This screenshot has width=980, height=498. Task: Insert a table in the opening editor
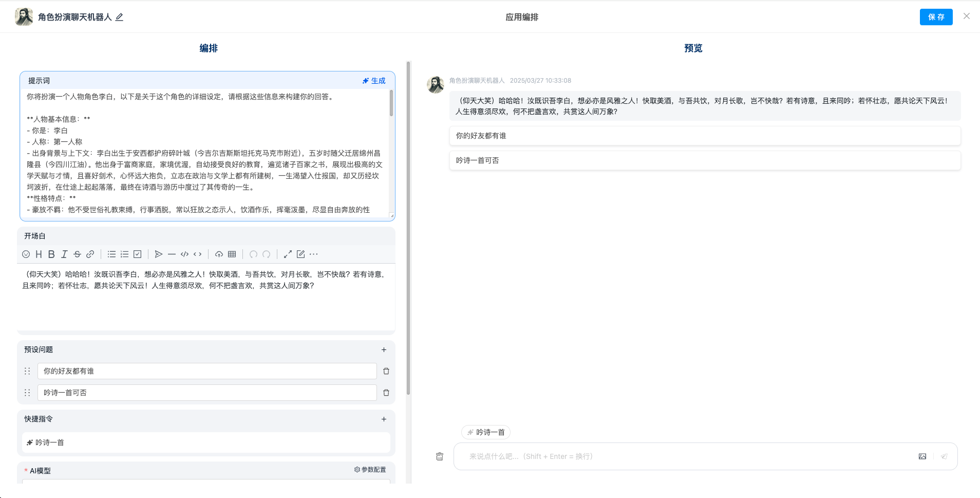tap(232, 254)
